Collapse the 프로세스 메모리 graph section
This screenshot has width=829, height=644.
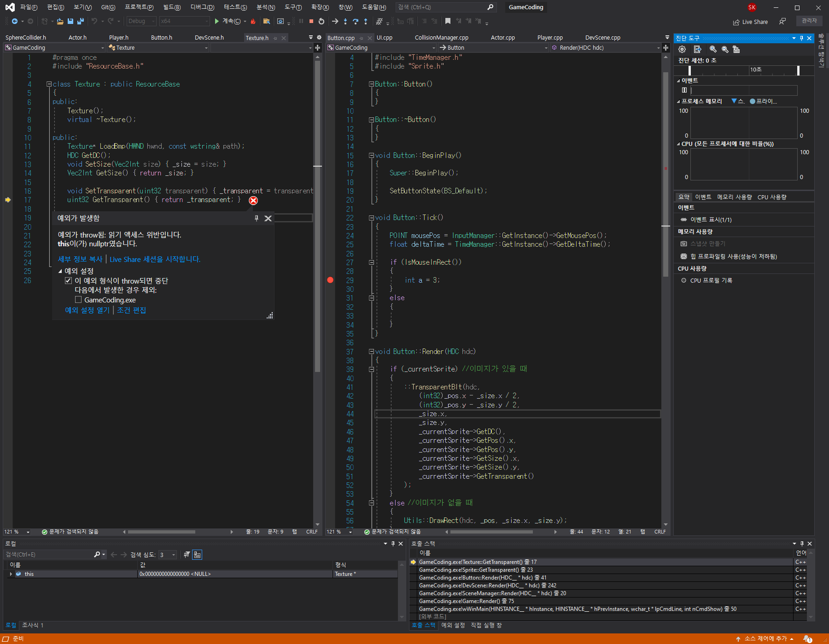click(678, 101)
